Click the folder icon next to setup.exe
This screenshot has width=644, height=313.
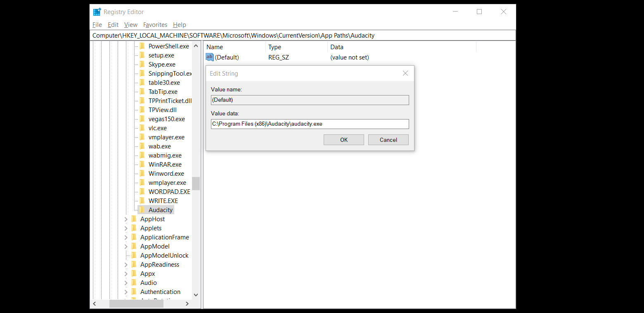pos(142,55)
